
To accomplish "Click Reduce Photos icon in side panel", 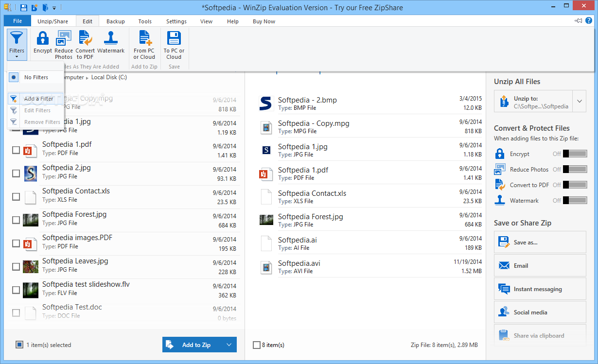I will [500, 169].
